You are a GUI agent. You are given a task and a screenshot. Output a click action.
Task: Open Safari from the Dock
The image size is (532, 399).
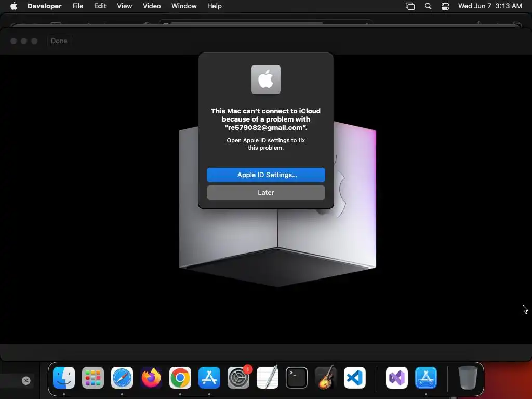[122, 378]
